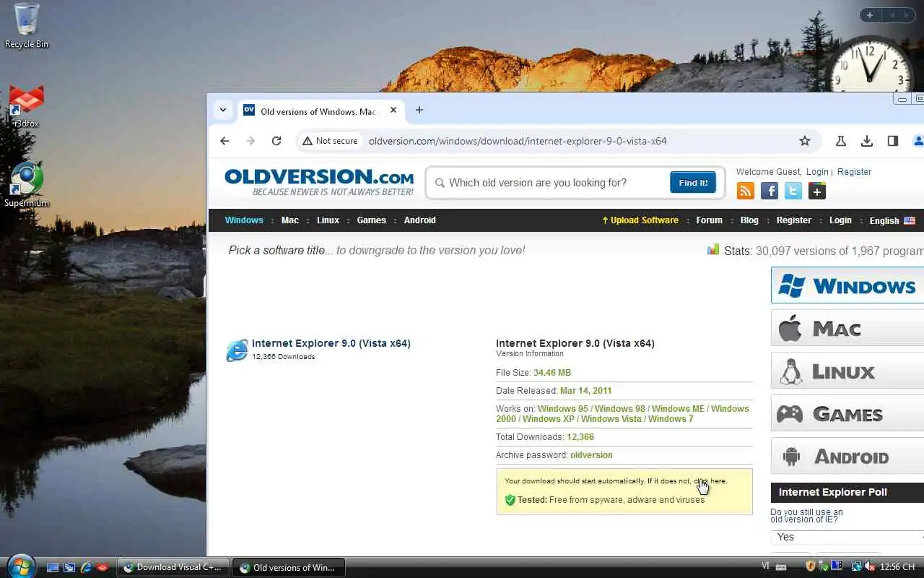924x578 pixels.
Task: Open the Windows Start menu
Action: [20, 566]
